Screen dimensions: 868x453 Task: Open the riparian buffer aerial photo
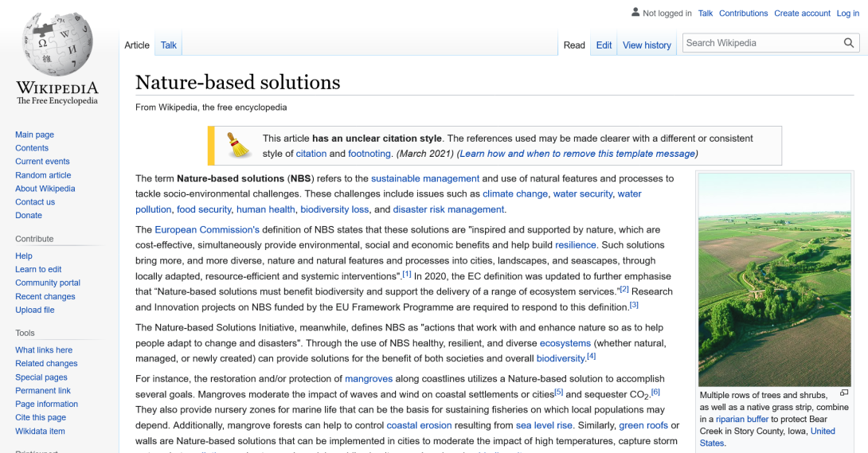(775, 280)
